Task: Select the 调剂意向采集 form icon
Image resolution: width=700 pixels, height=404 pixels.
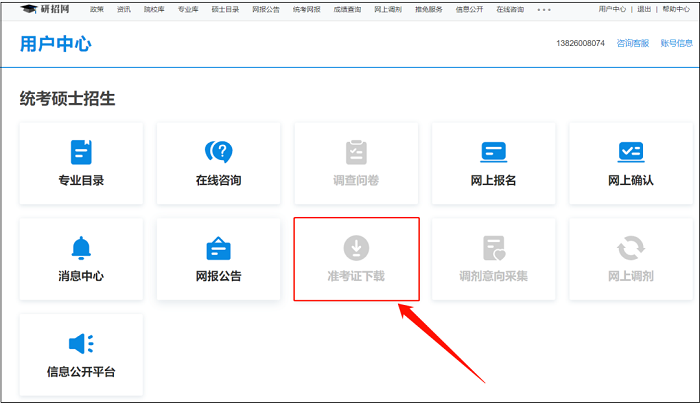Action: pos(493,247)
